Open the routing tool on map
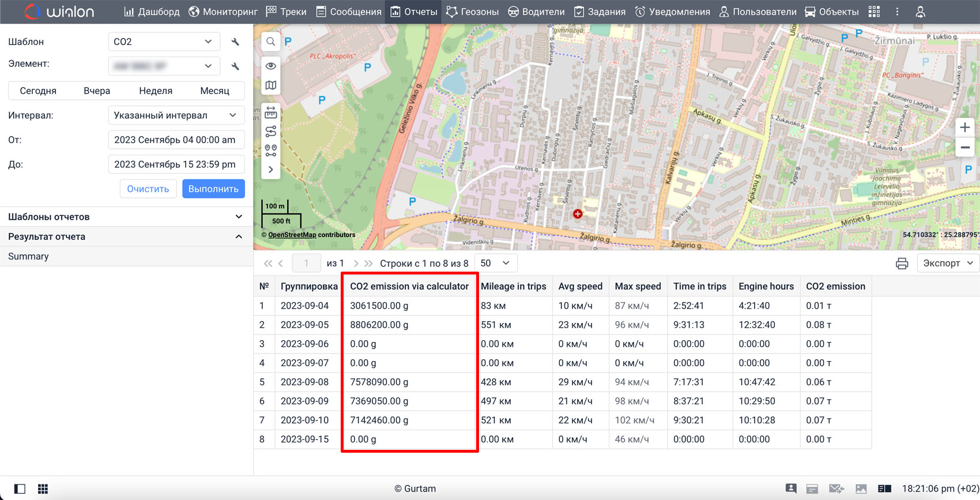 click(270, 131)
